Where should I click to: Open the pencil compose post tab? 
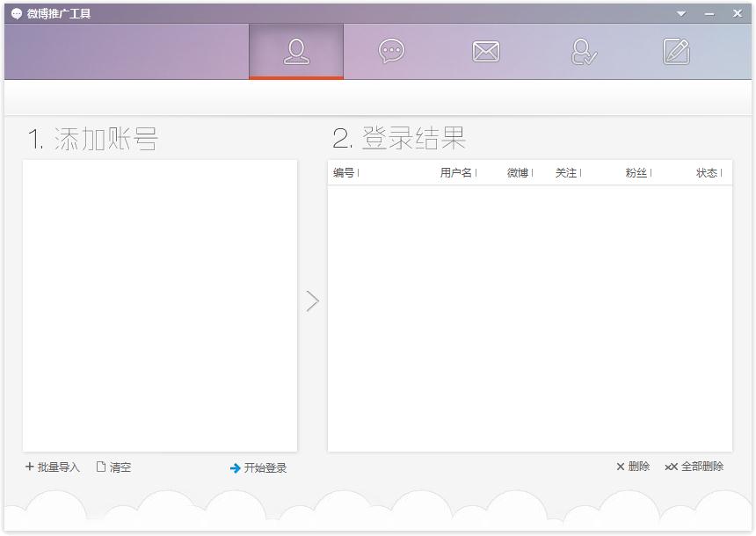point(676,52)
